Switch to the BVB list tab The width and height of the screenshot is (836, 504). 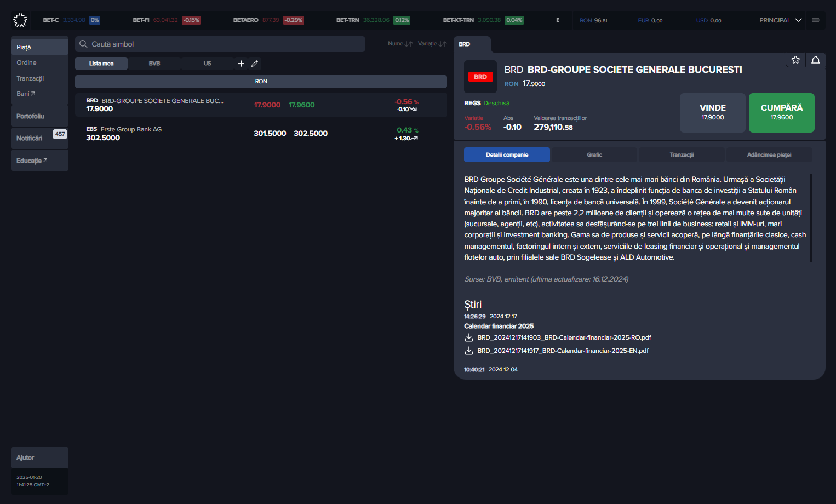tap(154, 64)
